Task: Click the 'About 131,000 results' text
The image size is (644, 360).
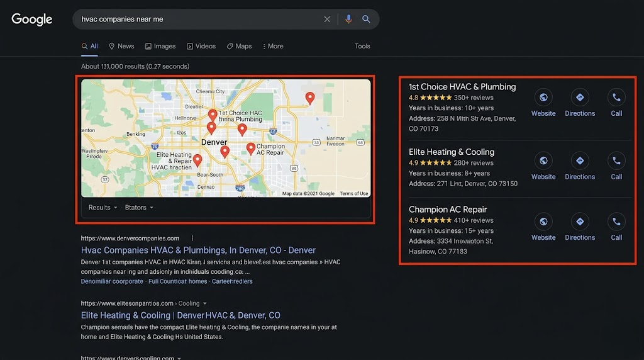Action: pos(135,67)
